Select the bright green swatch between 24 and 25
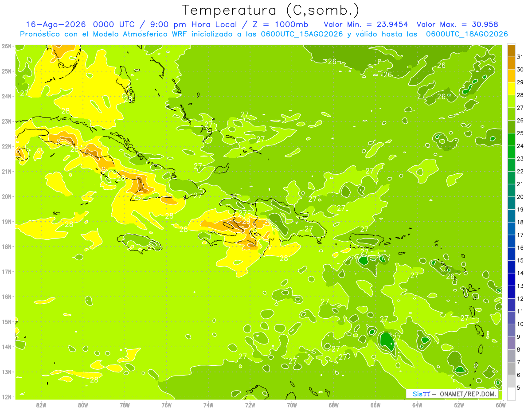532x411 pixels. [x=511, y=139]
